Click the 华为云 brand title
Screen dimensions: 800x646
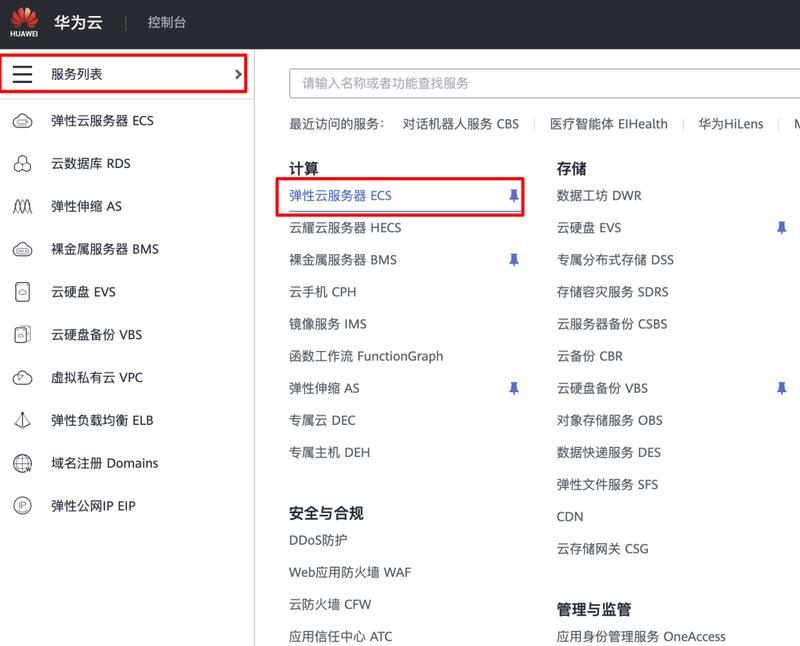click(x=79, y=22)
